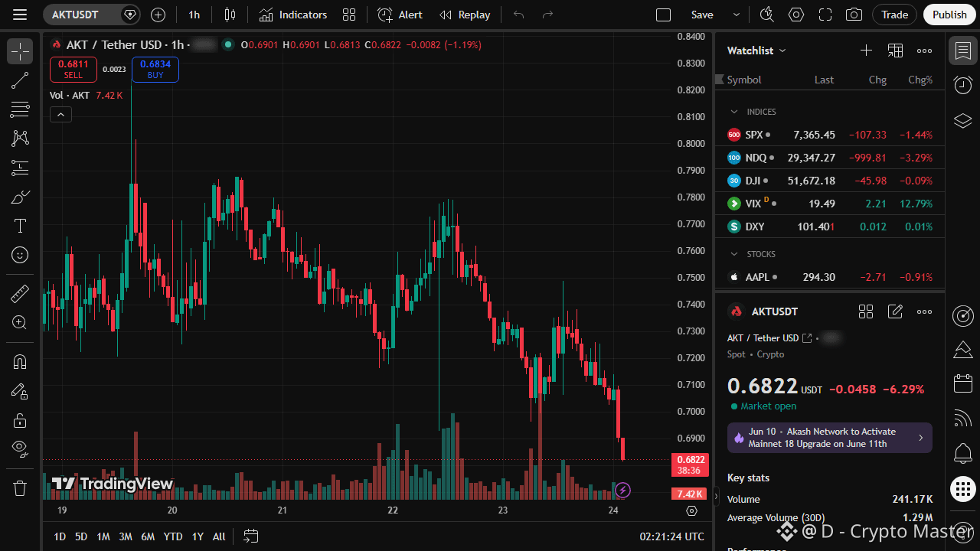Image resolution: width=980 pixels, height=551 pixels.
Task: Open the Fibonacci retracement tools
Action: pyautogui.click(x=20, y=109)
